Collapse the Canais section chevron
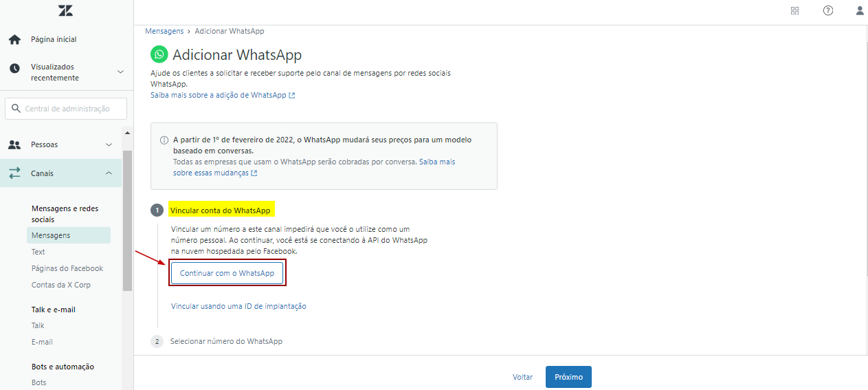 point(109,173)
